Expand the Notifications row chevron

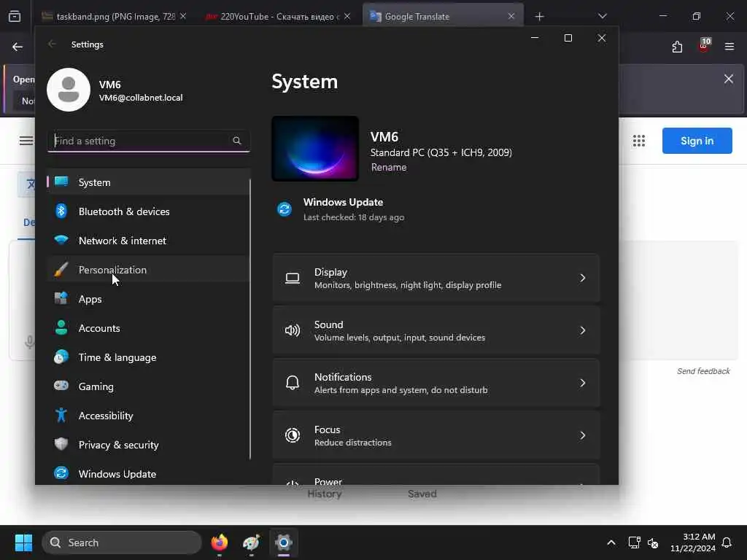582,383
